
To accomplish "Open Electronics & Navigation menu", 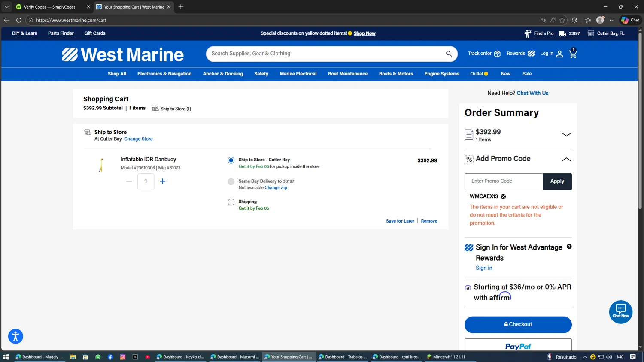I will point(164,74).
